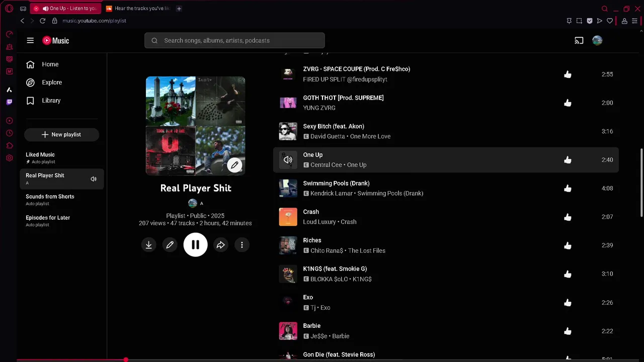Open The Lost Files album link
644x362 pixels.
click(366, 250)
